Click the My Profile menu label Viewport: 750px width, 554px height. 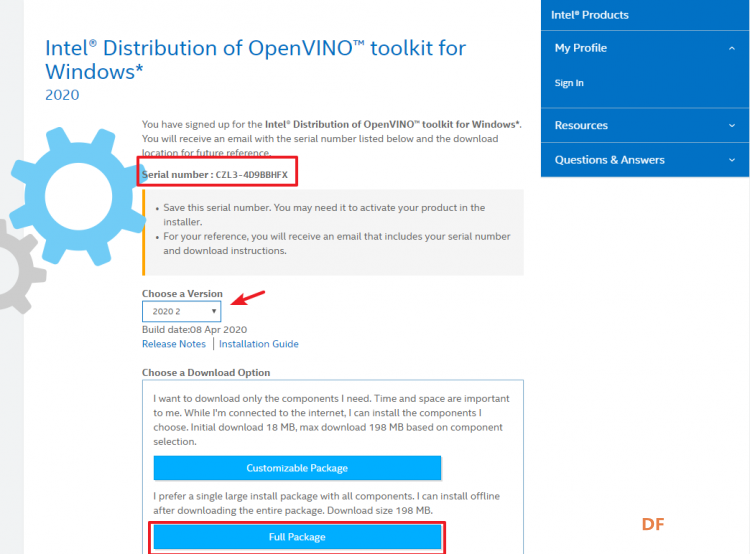pos(581,48)
